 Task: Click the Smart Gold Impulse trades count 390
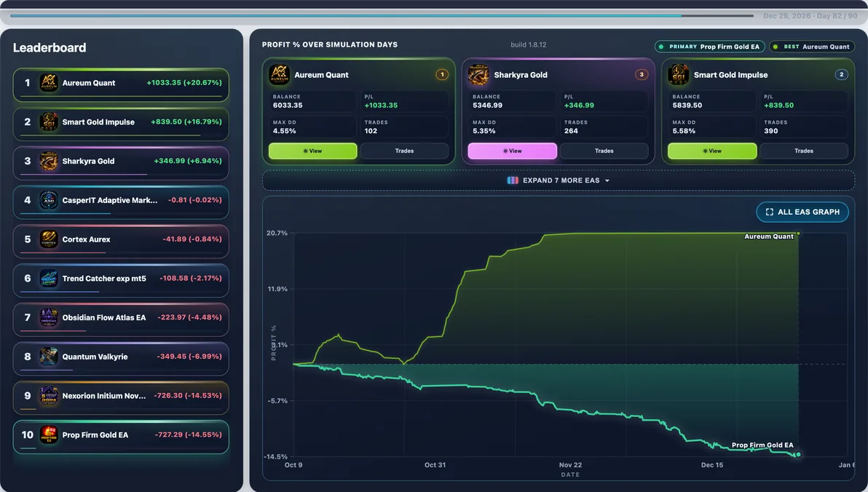pyautogui.click(x=770, y=131)
